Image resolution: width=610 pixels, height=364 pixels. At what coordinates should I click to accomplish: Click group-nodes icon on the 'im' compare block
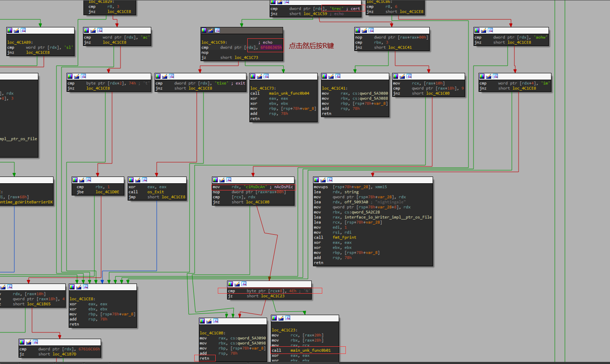(x=495, y=76)
